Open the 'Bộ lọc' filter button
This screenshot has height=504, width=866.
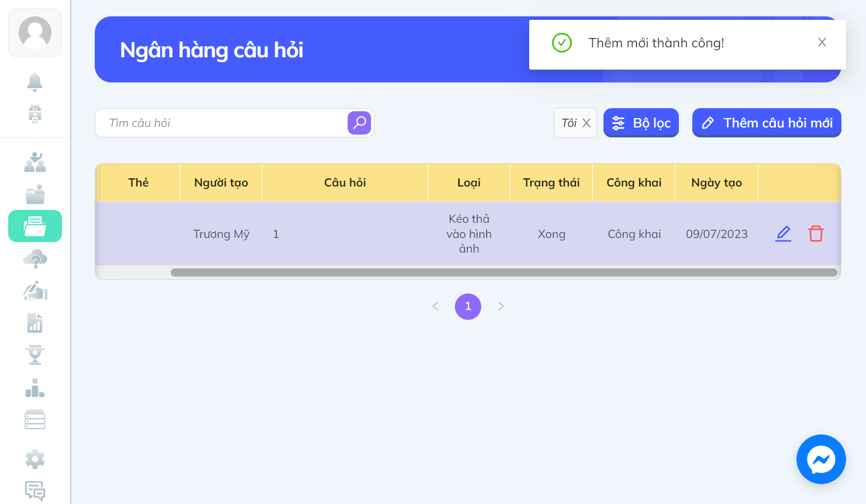(x=641, y=123)
